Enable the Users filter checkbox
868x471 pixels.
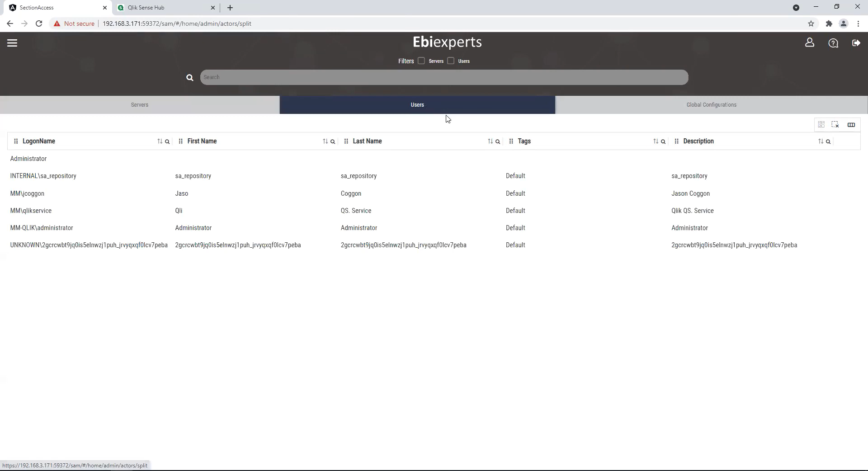coord(451,61)
